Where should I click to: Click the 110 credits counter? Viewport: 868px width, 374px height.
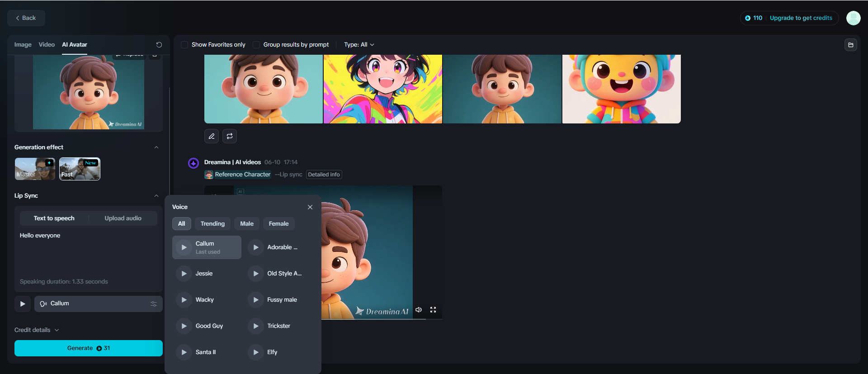tap(754, 18)
